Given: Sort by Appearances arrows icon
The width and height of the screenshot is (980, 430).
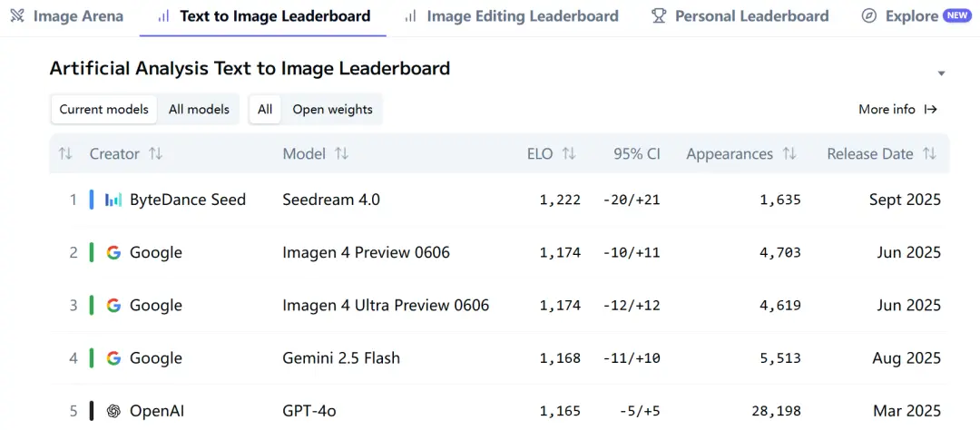Looking at the screenshot, I should tap(789, 154).
